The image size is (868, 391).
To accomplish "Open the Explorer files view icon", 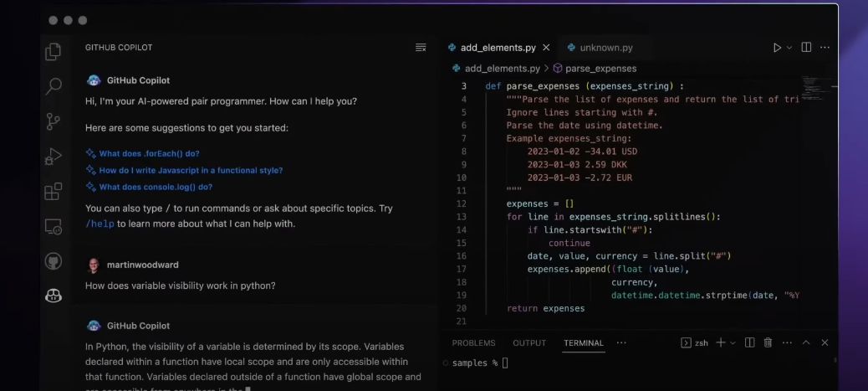I will (54, 52).
